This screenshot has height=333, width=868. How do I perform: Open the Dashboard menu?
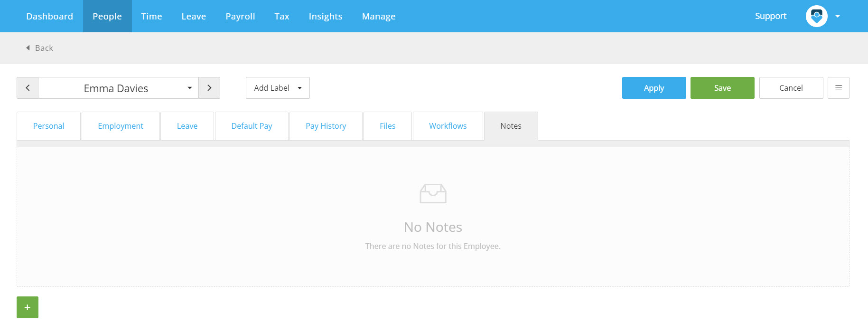pos(50,16)
